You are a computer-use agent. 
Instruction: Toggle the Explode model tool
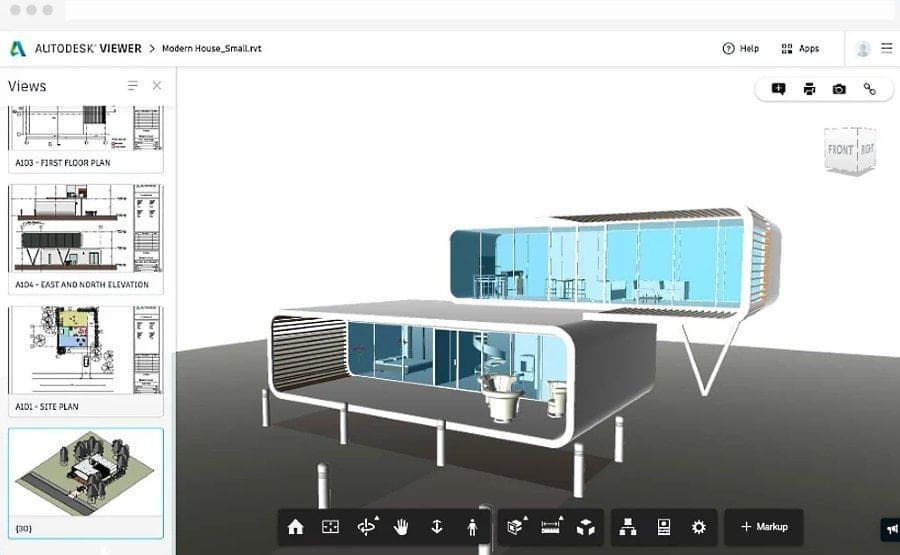point(586,527)
